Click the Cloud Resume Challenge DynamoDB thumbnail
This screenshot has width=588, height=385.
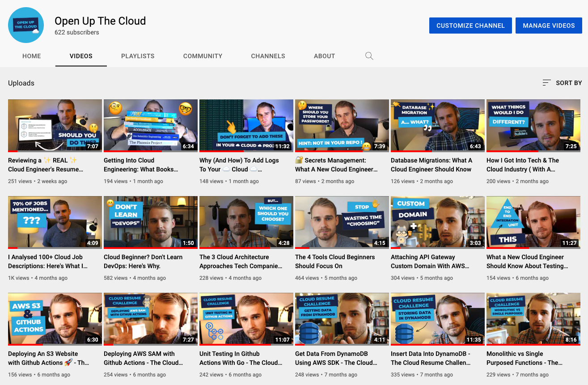(x=342, y=319)
